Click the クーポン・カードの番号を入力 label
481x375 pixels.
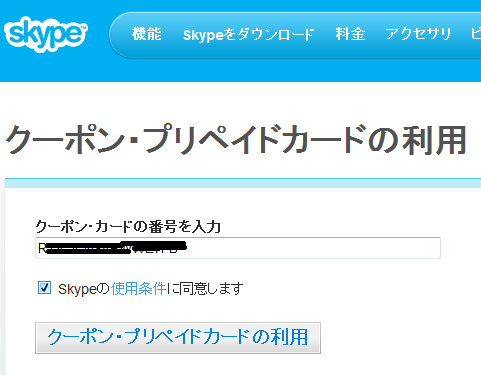pos(128,227)
